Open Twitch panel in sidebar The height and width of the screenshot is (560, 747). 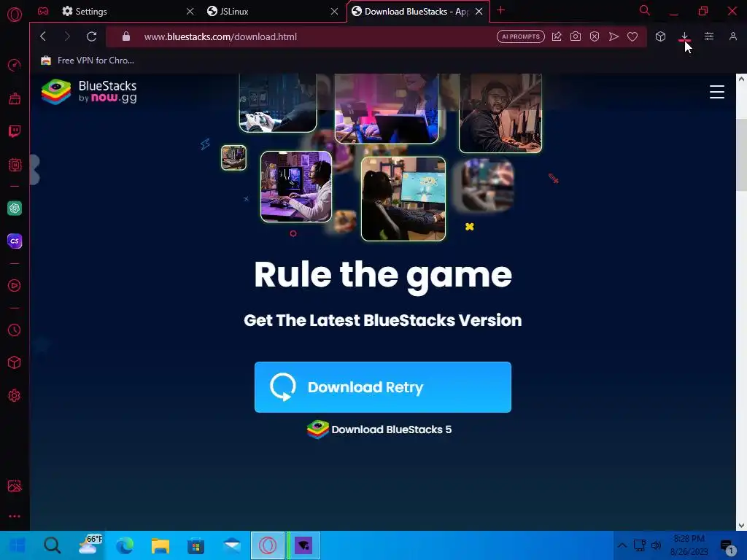(x=15, y=131)
